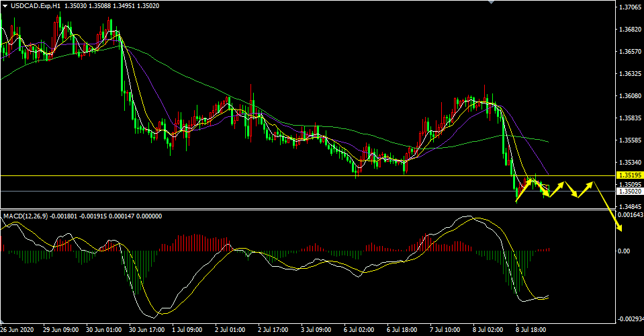Click the 8 Jul 18:00 time label

(531, 330)
